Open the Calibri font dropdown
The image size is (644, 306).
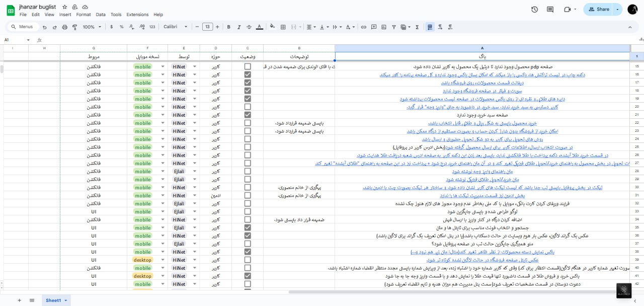(x=176, y=27)
